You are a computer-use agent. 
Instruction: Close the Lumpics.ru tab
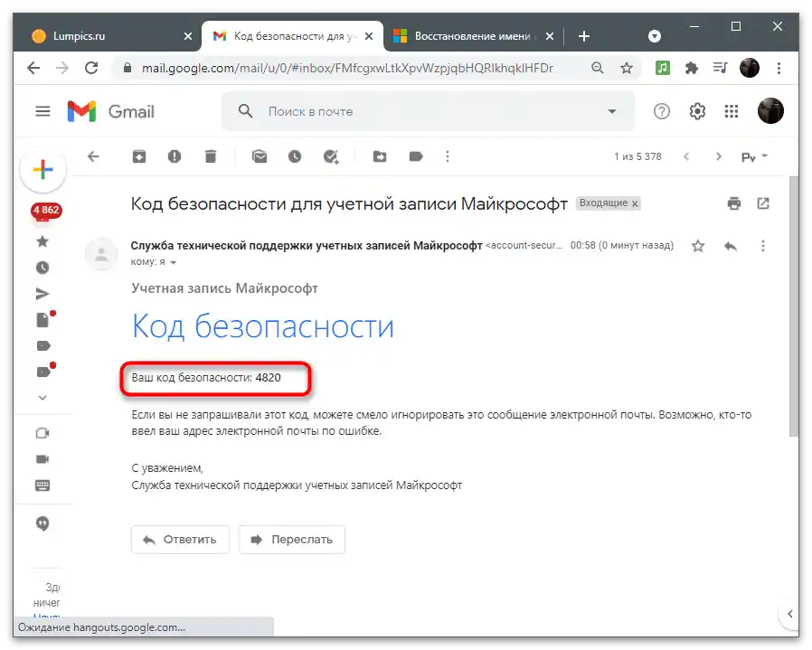[x=187, y=36]
